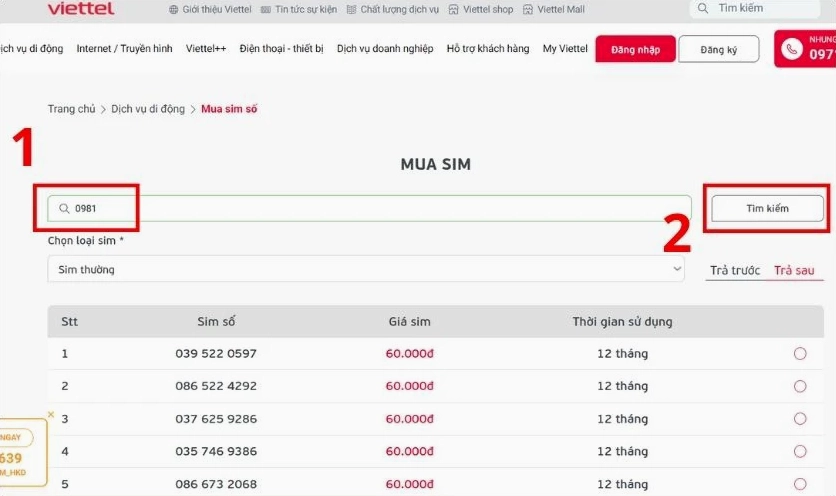Image resolution: width=836 pixels, height=496 pixels.
Task: Go to Viettel shop link
Action: [488, 10]
